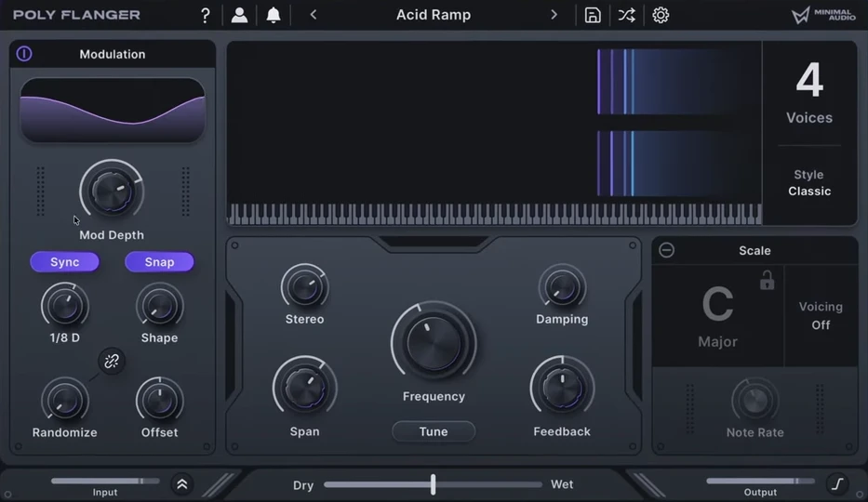Save preset with floppy disk icon
The width and height of the screenshot is (868, 502).
tap(593, 15)
